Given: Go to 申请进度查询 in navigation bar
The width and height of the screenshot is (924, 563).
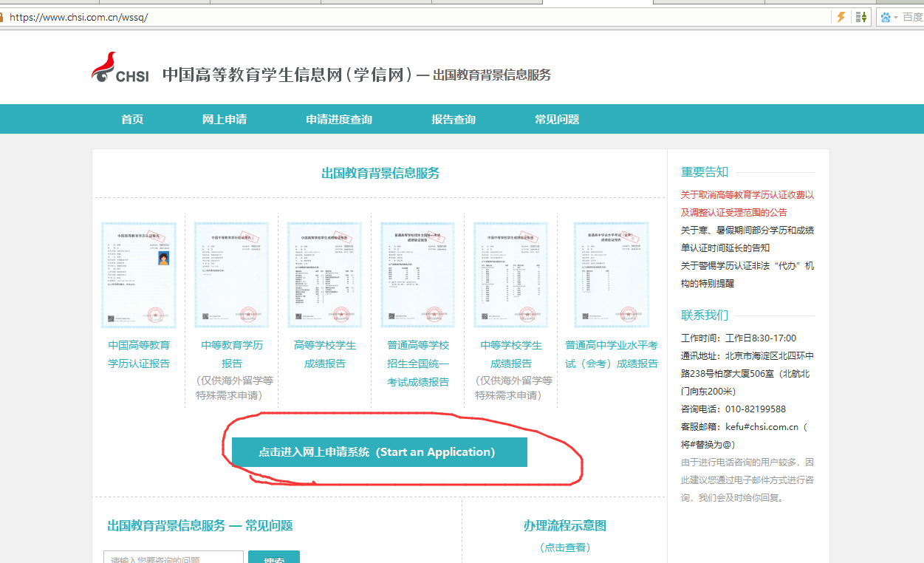Looking at the screenshot, I should point(339,119).
